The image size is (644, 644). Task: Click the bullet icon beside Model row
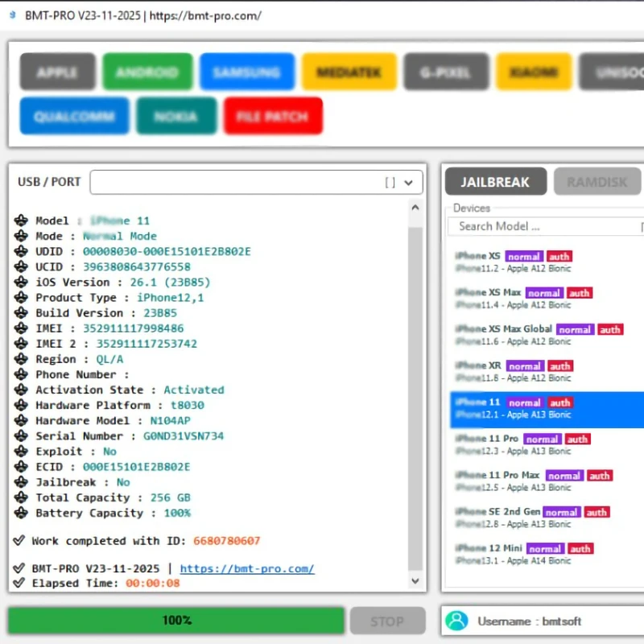pos(21,220)
